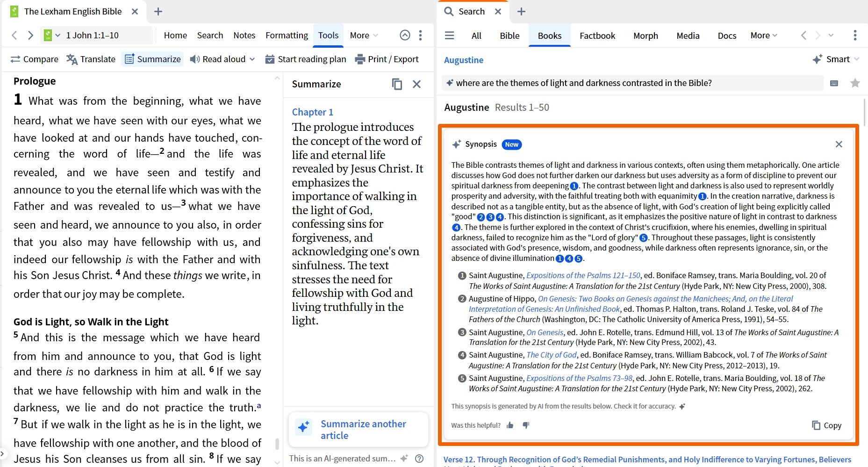Expand the More search types dropdown
The image size is (868, 467).
coord(764,36)
